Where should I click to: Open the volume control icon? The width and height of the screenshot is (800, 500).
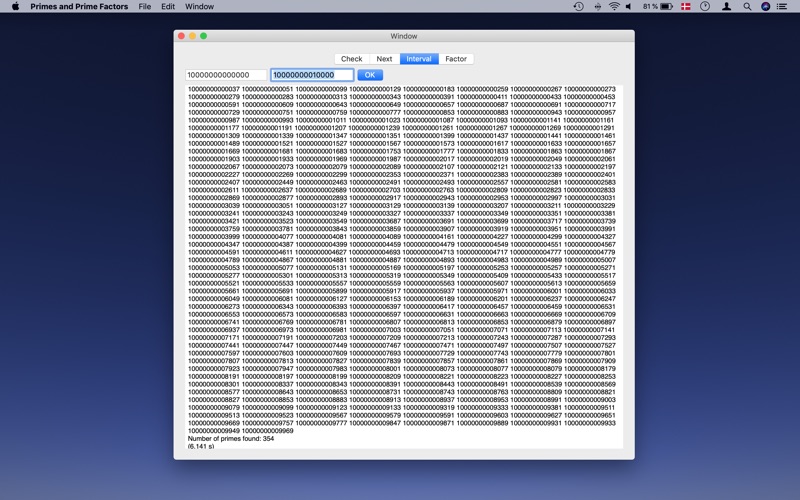point(629,7)
